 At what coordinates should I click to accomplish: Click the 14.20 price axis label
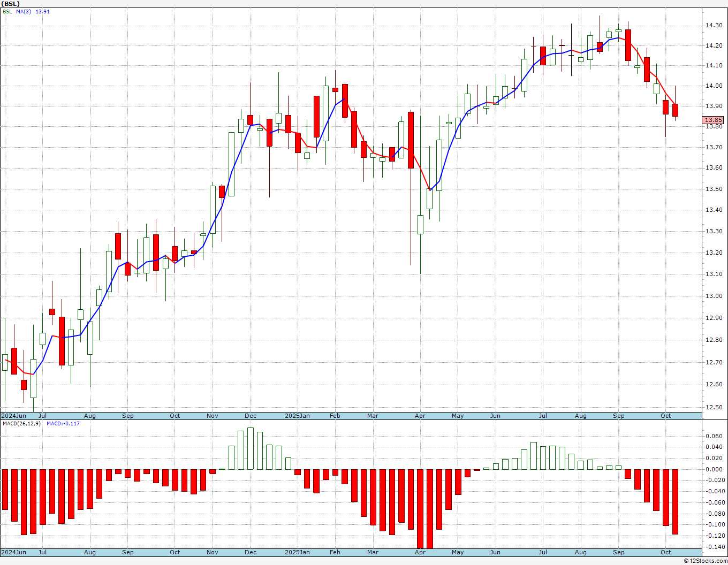[x=714, y=45]
